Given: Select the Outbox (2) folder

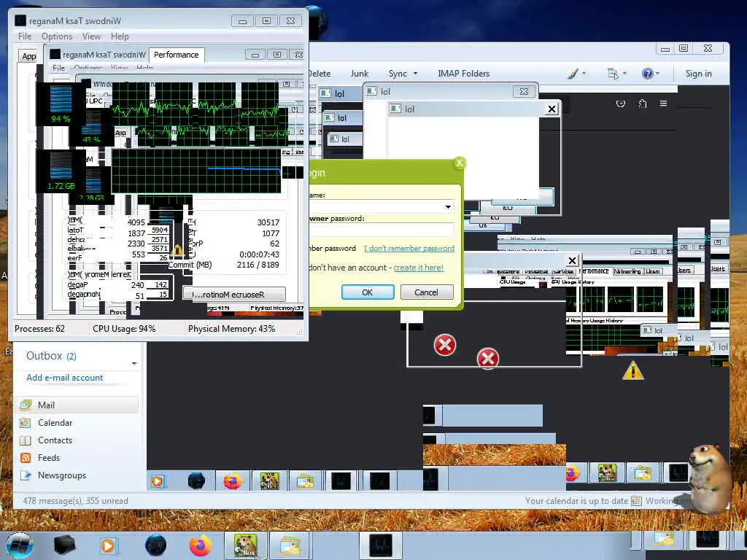Looking at the screenshot, I should [51, 356].
